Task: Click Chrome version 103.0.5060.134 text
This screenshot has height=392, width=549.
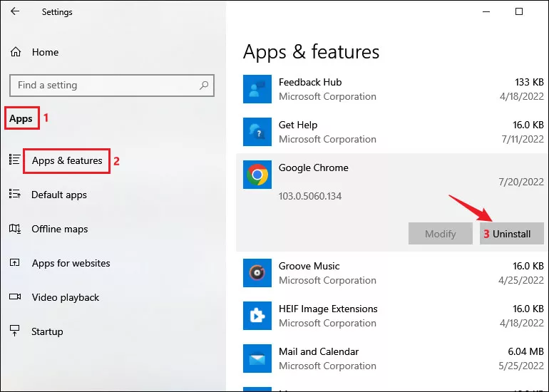Action: [310, 196]
